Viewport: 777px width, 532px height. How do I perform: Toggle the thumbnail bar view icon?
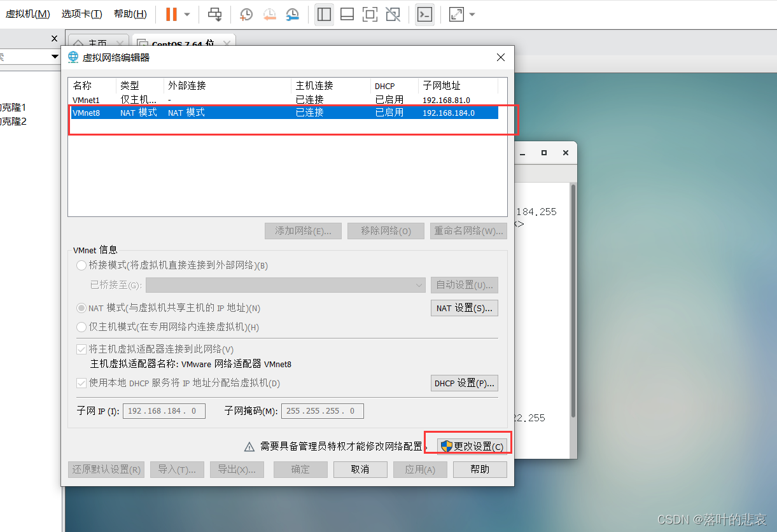coord(347,14)
